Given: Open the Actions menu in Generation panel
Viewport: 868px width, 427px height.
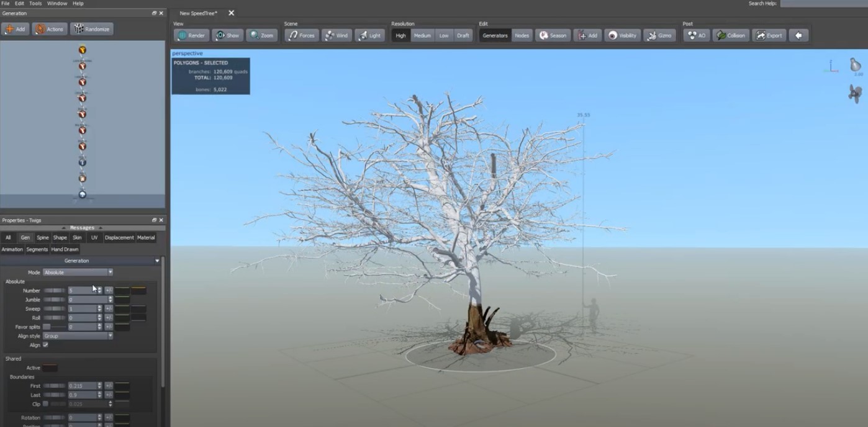Looking at the screenshot, I should click(50, 29).
